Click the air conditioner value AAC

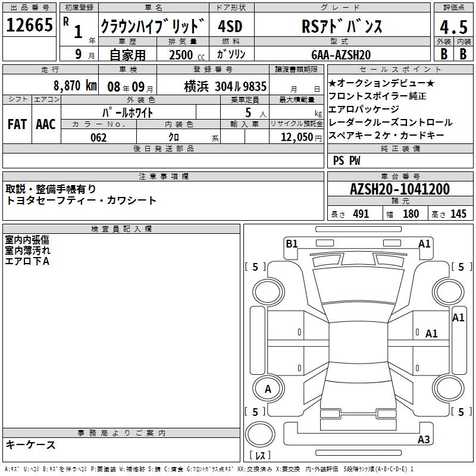(x=46, y=124)
